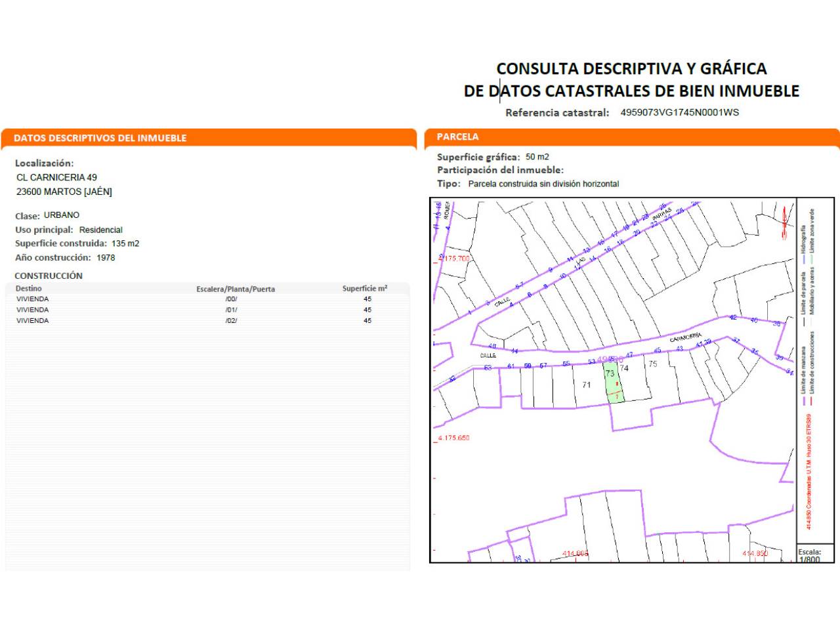Click the 'Localización:' label

tap(45, 163)
